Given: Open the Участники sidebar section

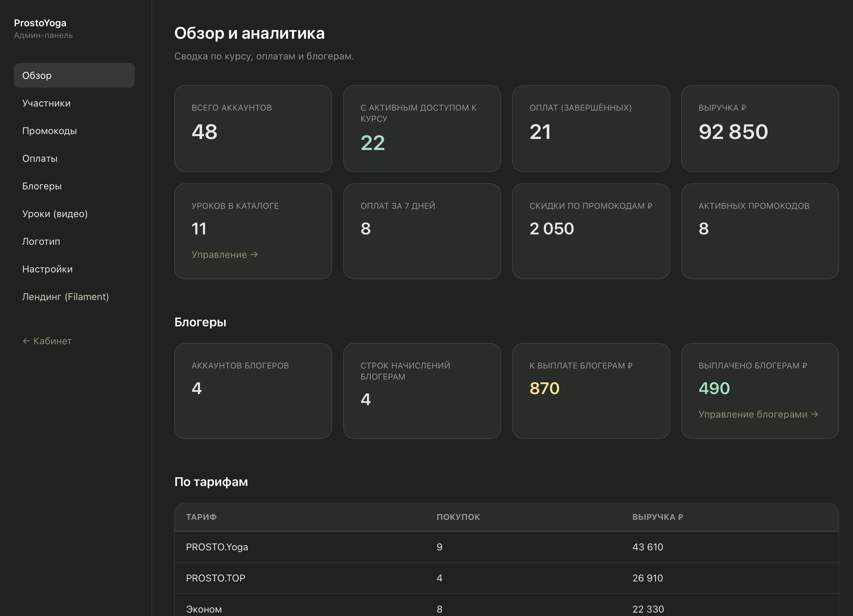Looking at the screenshot, I should click(x=74, y=103).
